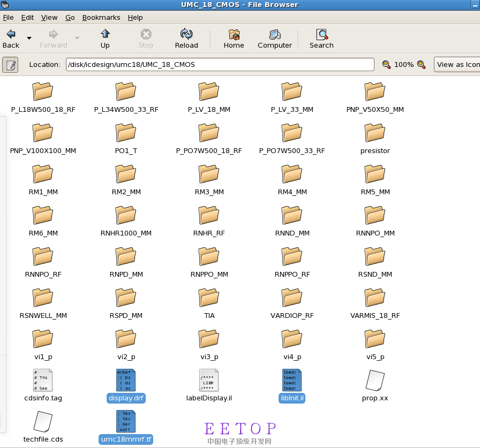Click inside the Location path field
480x448 pixels.
click(220, 65)
